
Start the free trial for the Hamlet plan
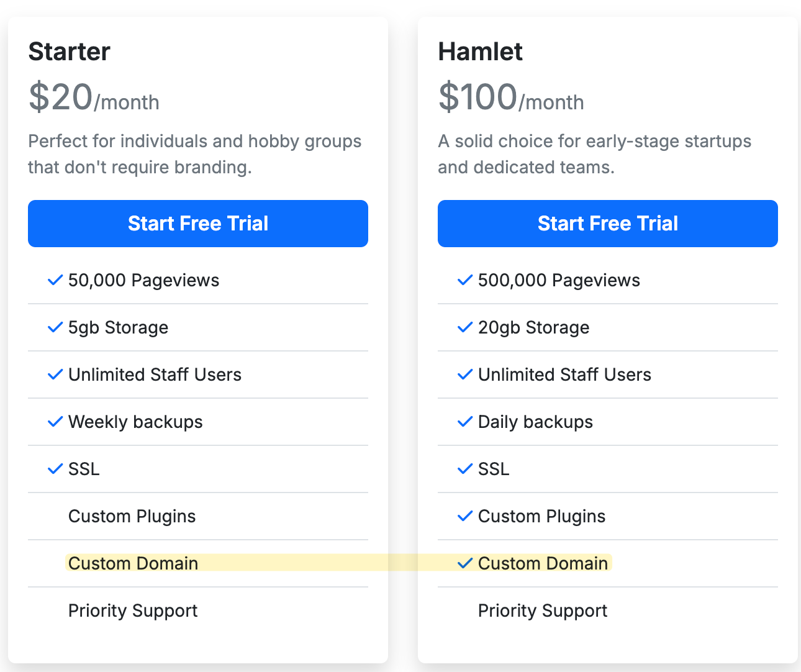(608, 224)
